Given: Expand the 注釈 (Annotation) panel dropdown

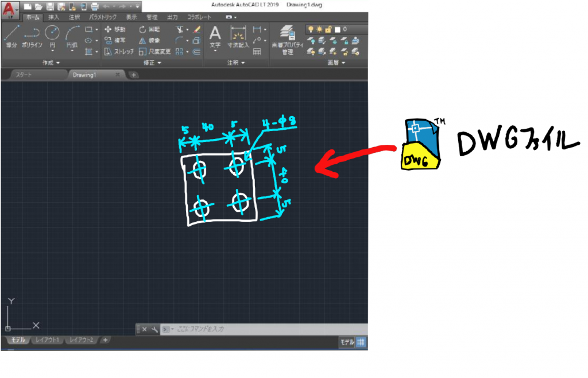Looking at the screenshot, I should [235, 62].
